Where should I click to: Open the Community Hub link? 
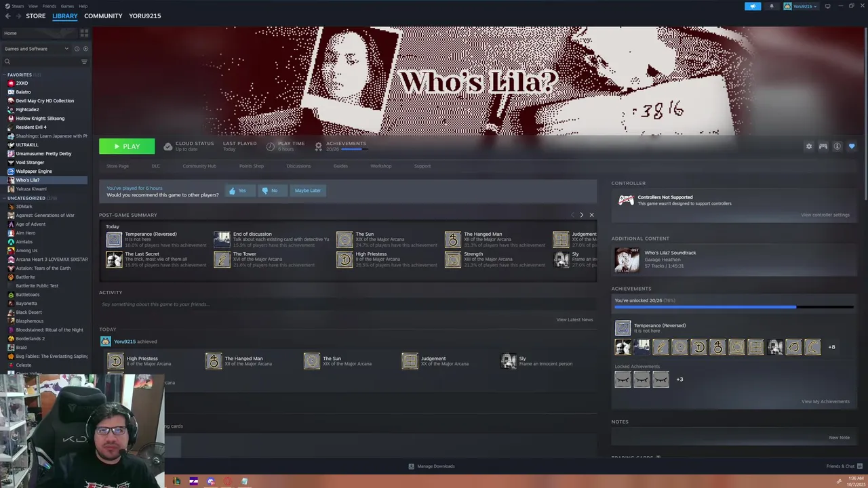[x=199, y=166]
